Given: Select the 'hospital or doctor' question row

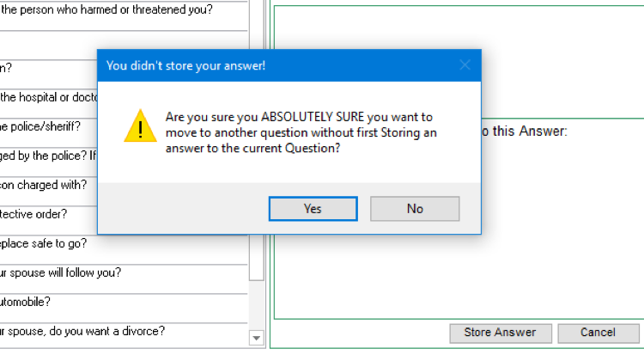Looking at the screenshot, I should point(52,96).
